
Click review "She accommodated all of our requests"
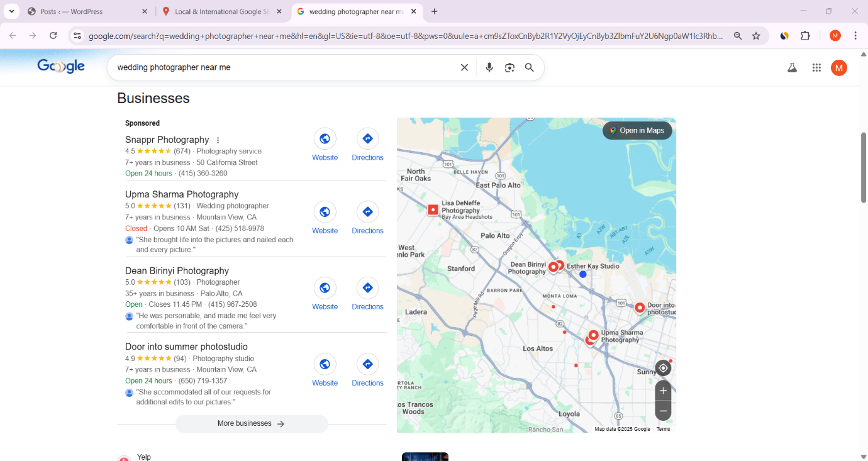click(x=204, y=397)
